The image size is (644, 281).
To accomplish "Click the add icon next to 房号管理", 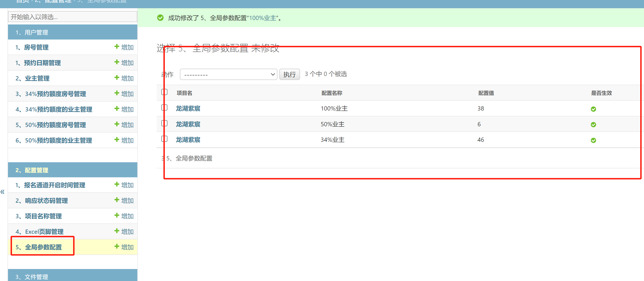I will click(x=116, y=47).
